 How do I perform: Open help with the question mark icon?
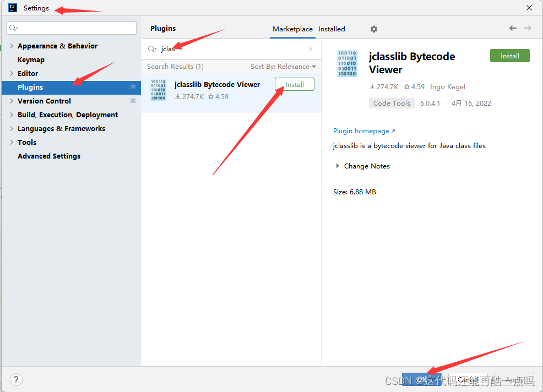(x=16, y=379)
